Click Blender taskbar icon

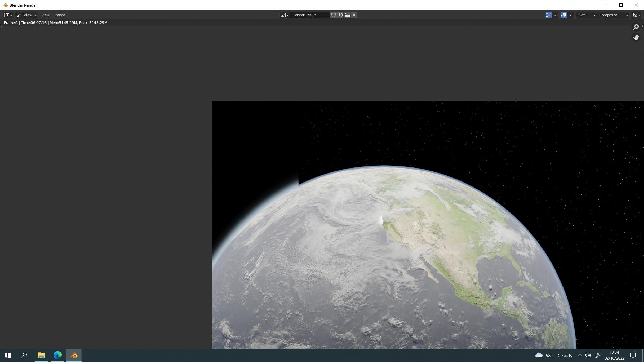click(74, 355)
